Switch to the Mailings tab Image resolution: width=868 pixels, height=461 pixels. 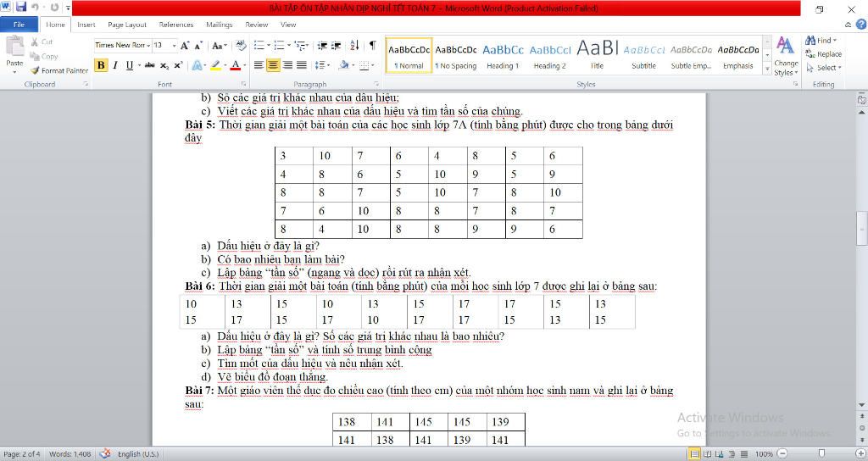[x=220, y=25]
